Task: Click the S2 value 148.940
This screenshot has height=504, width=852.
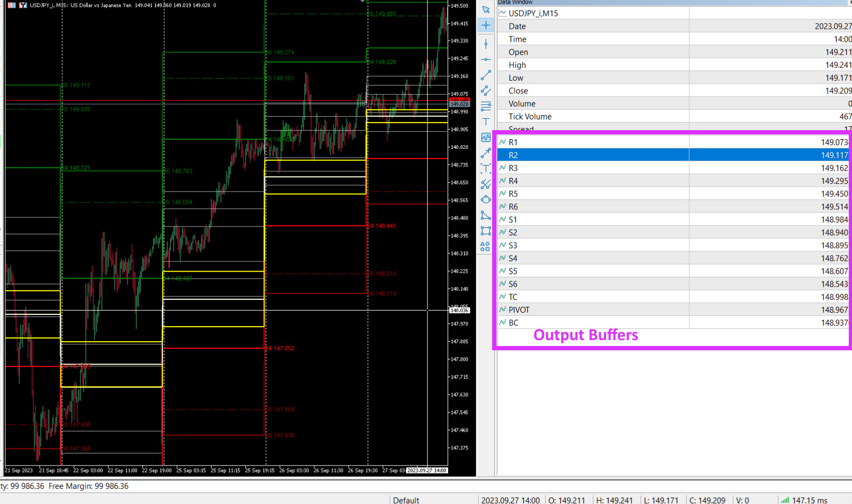Action: coord(834,232)
